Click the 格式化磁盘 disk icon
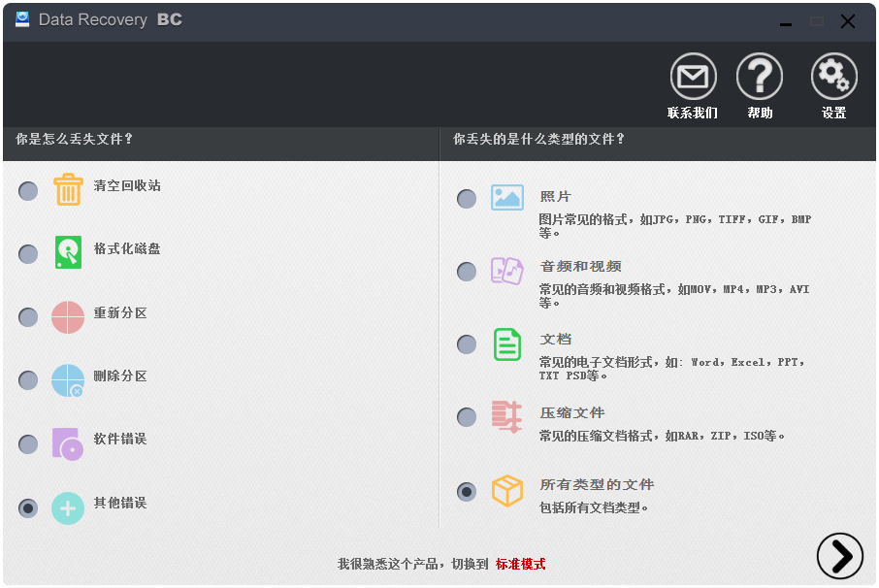Viewport: 879px width, 588px height. point(68,253)
